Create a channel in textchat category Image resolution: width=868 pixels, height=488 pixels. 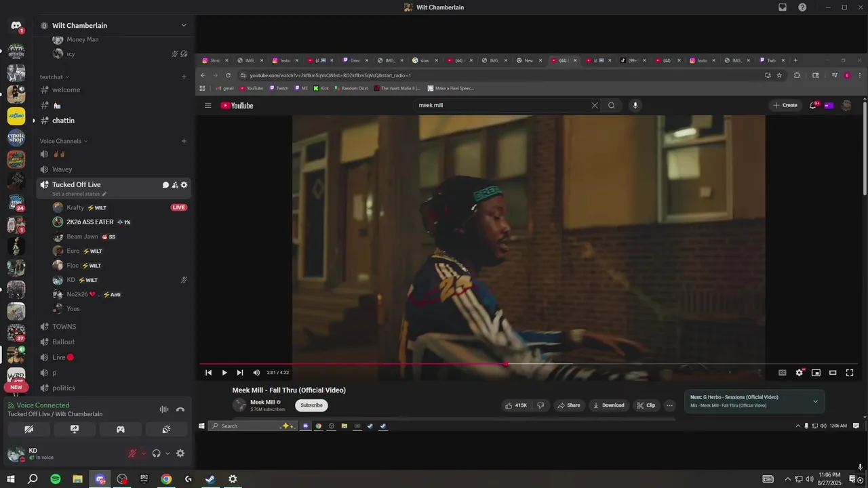tap(184, 77)
